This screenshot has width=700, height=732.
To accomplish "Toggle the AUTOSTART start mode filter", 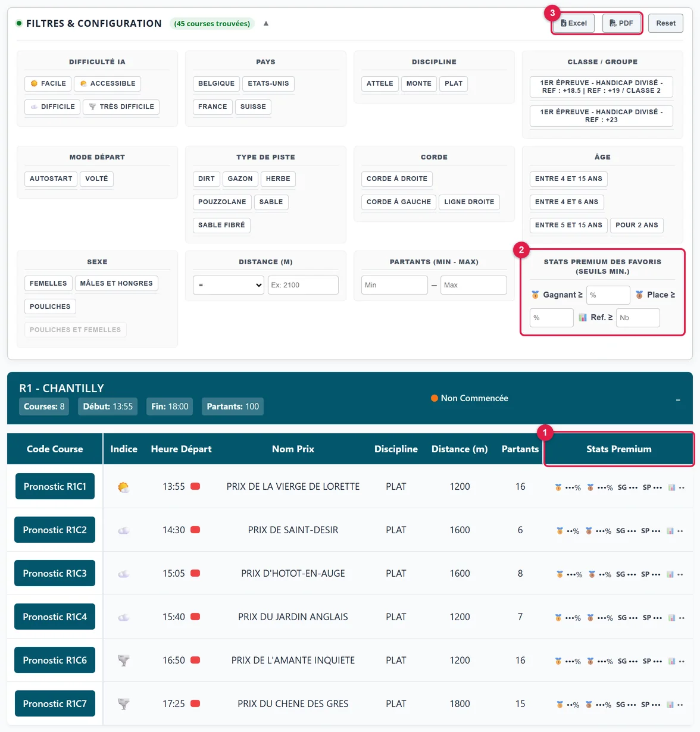I will pyautogui.click(x=51, y=179).
